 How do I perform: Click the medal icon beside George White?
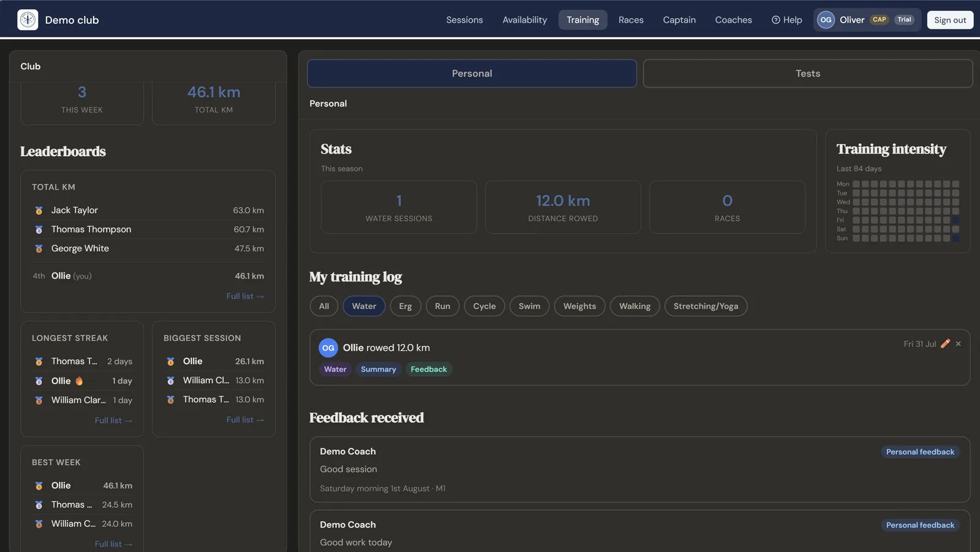click(x=39, y=248)
